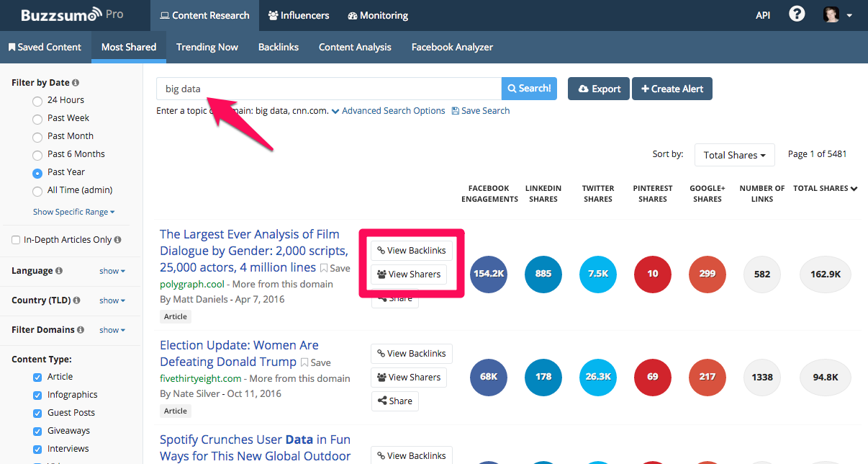Open the Monitoring menu

point(378,15)
